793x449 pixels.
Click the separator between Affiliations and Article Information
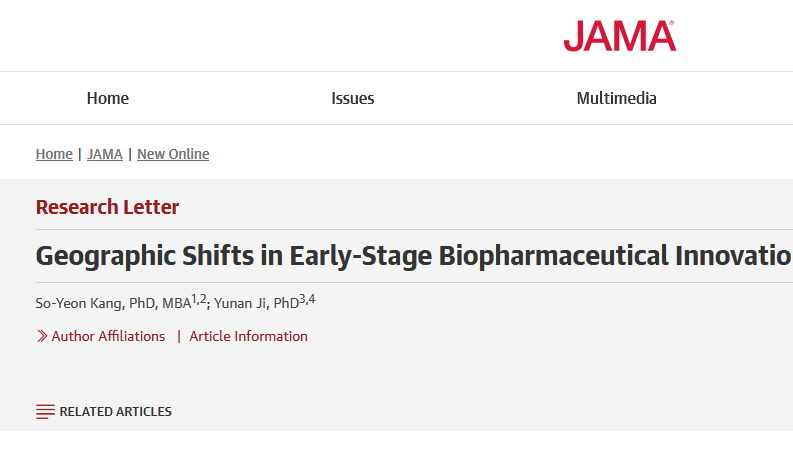pyautogui.click(x=178, y=336)
